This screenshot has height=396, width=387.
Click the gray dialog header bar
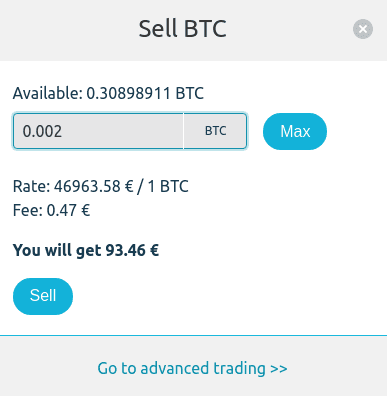[x=193, y=30]
